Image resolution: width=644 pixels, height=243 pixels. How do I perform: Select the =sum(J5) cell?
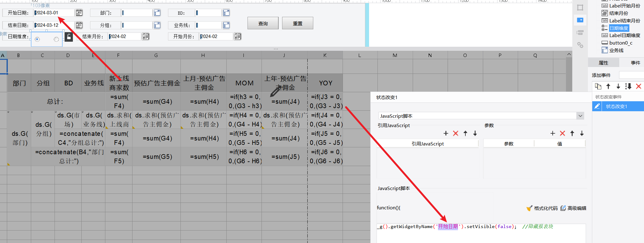coord(285,157)
